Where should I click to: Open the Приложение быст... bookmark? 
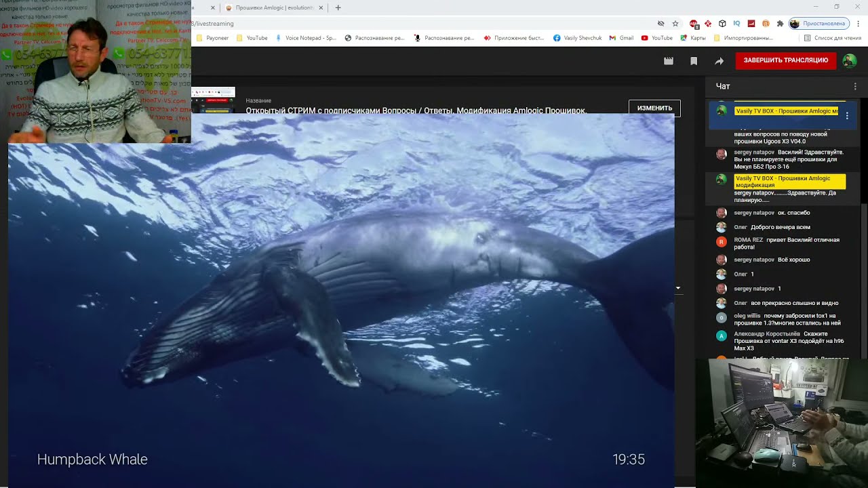513,38
